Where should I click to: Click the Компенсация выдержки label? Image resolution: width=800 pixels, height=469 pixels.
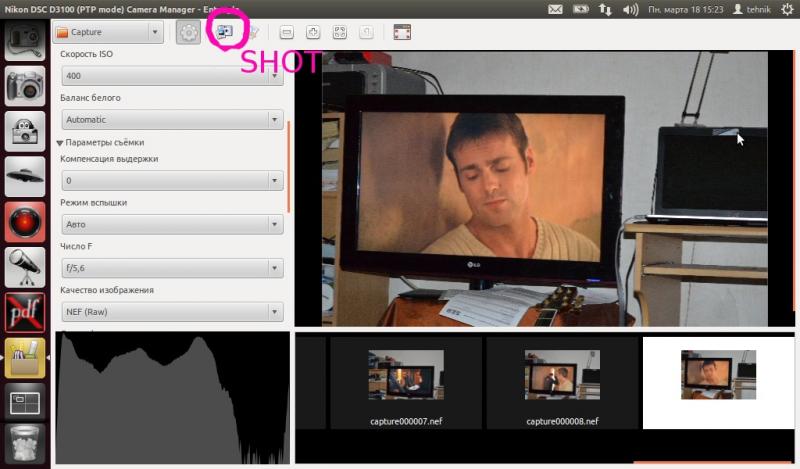point(109,159)
